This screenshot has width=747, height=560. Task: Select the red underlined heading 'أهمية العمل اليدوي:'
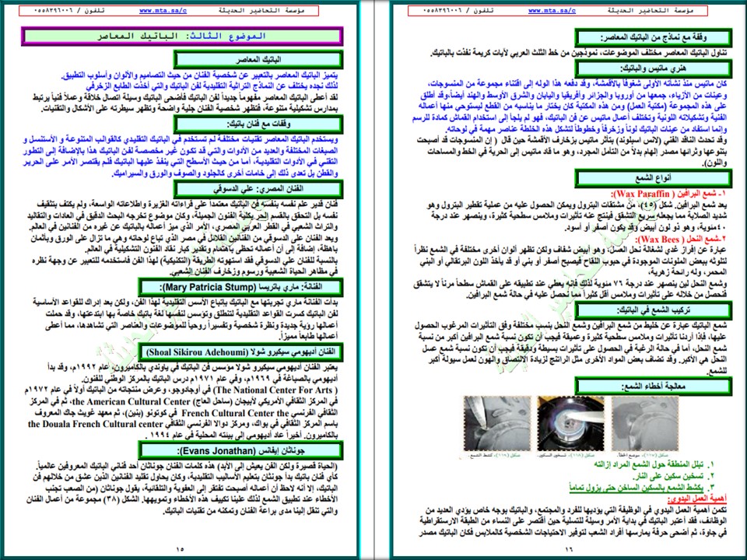696,499
